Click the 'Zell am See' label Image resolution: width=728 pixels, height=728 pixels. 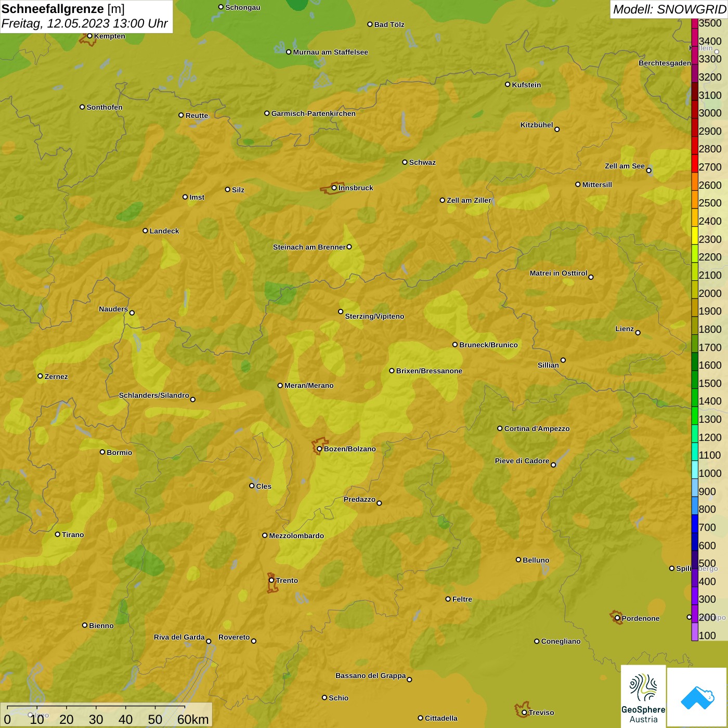(x=625, y=166)
